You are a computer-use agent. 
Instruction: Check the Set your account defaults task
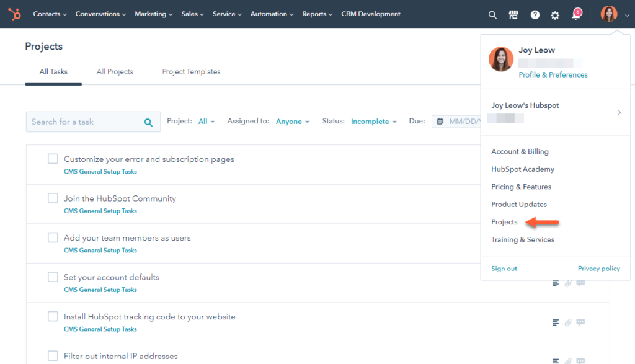53,277
